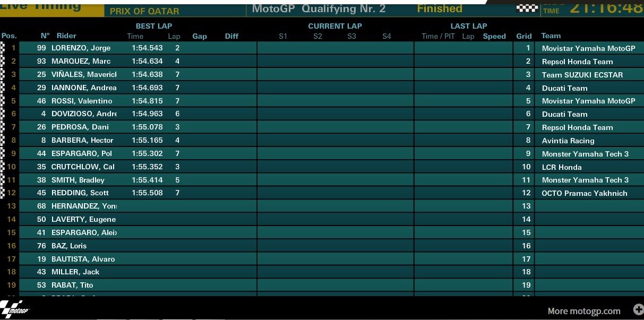Viewport: 644px width, 320px height.
Task: Click the Time / PIT column header
Action: pyautogui.click(x=438, y=37)
